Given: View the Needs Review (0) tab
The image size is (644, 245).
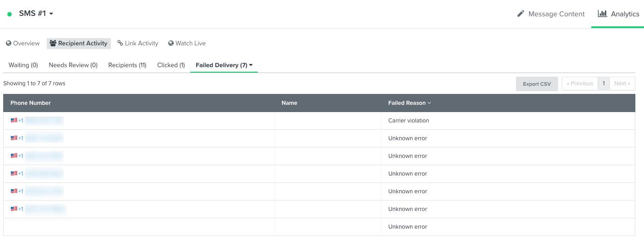Looking at the screenshot, I should 73,65.
